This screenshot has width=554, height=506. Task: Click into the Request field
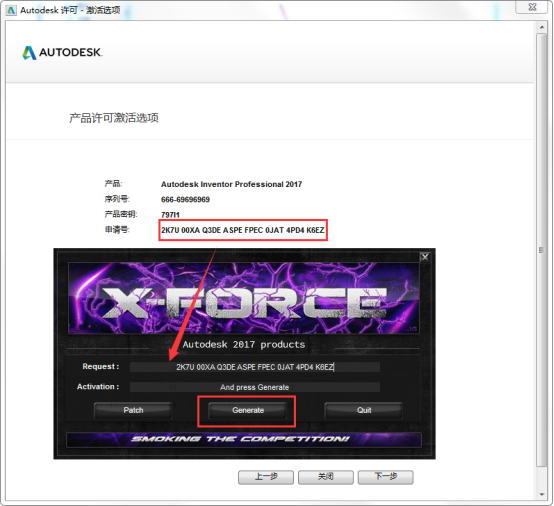click(x=255, y=367)
